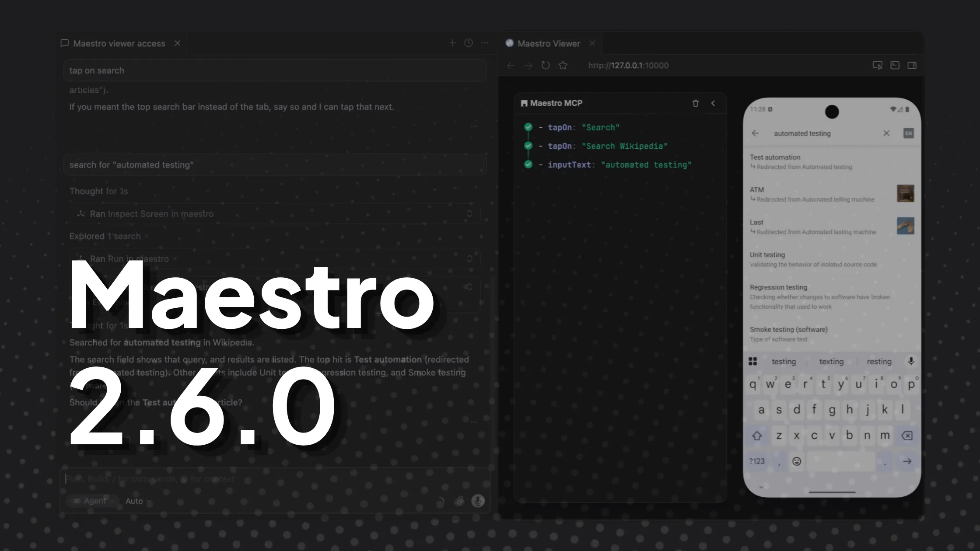Viewport: 980px width, 551px height.
Task: Tap the ATM result thumbnail image
Action: [x=905, y=193]
